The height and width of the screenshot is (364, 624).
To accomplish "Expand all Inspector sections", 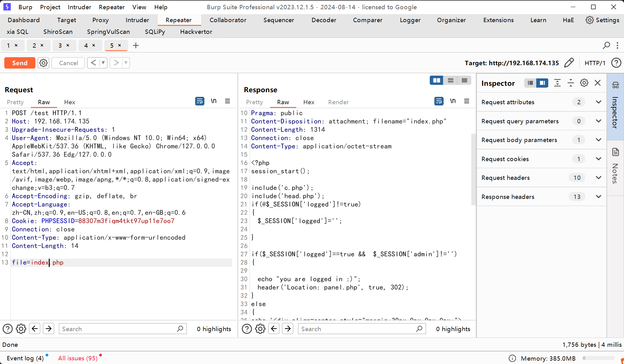I will [x=557, y=83].
